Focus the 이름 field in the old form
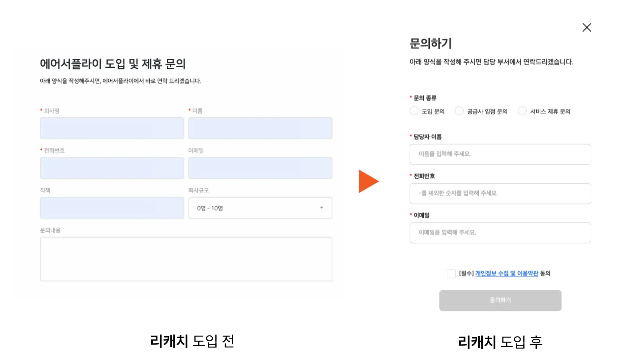 point(260,128)
